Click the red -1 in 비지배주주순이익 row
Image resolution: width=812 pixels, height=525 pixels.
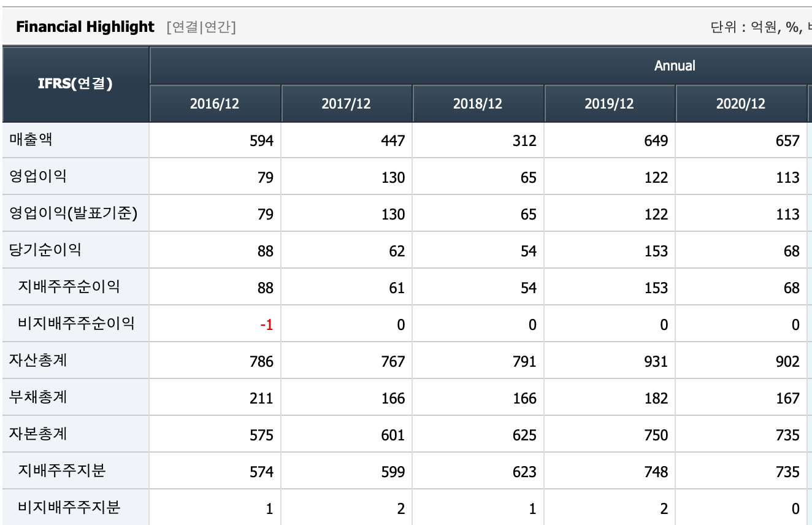[266, 325]
